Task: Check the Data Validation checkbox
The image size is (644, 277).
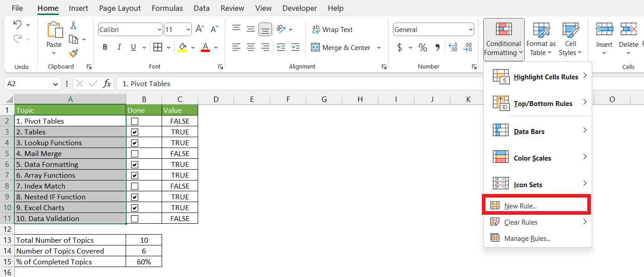Action: click(135, 218)
